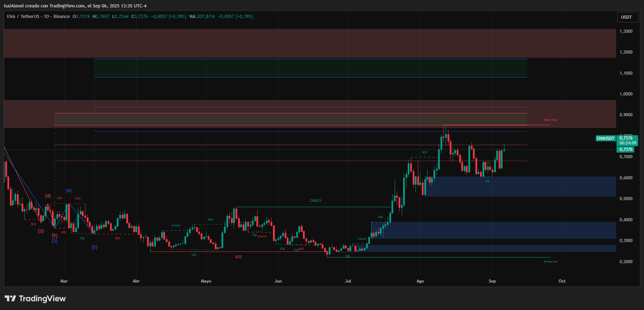The width and height of the screenshot is (644, 310).
Task: Click the Strong Low label
Action: pos(550,262)
